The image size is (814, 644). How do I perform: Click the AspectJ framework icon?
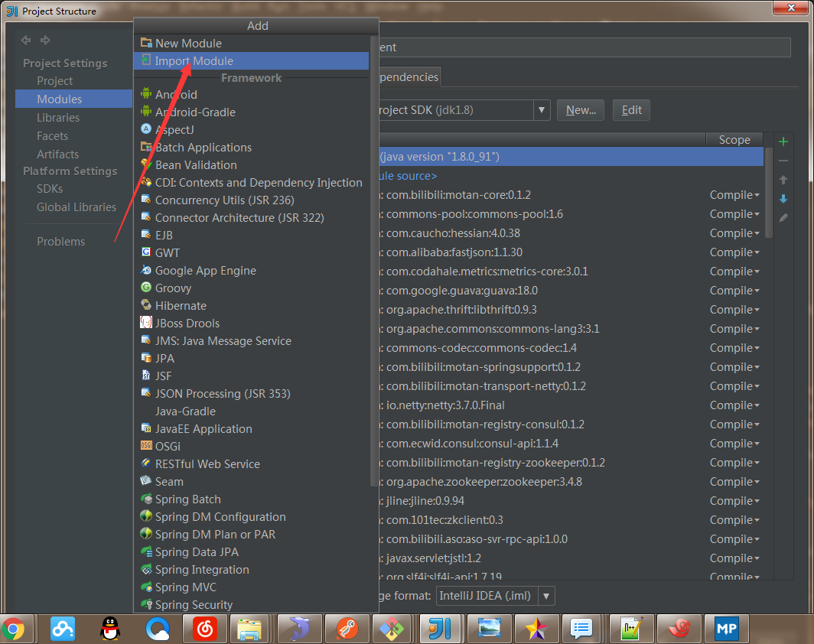click(x=146, y=128)
